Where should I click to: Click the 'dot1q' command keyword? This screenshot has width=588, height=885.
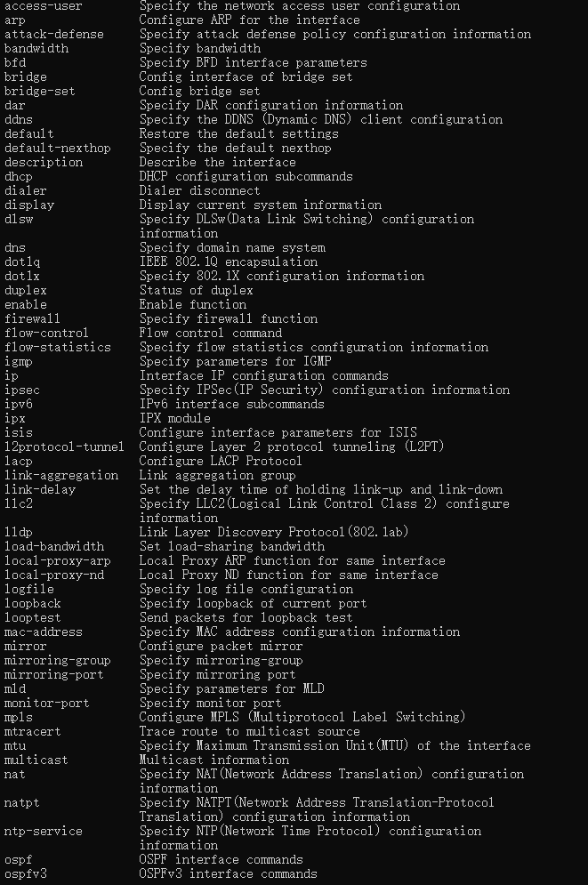tap(21, 262)
